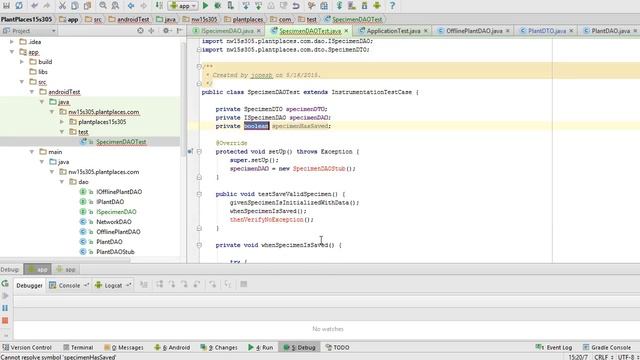Select IOfflinePlantDAO in project tree

click(x=119, y=191)
